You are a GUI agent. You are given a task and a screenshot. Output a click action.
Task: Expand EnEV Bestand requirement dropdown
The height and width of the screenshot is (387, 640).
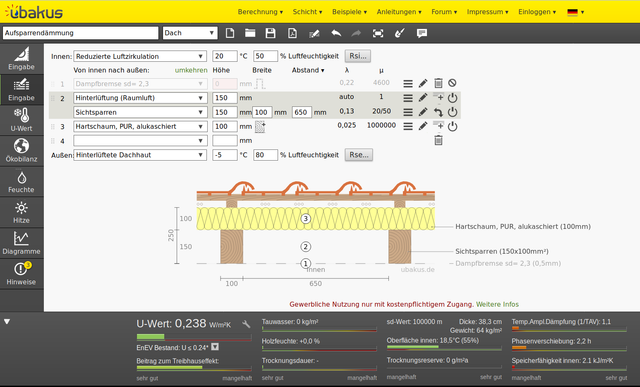pos(215,347)
